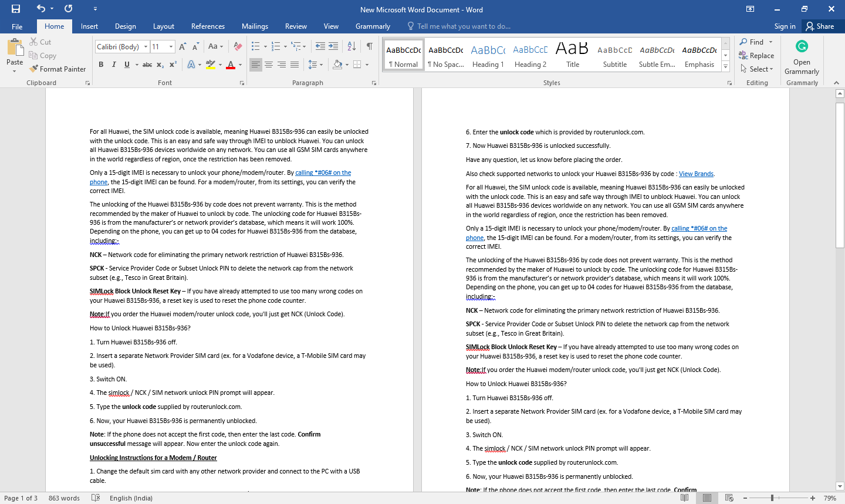Apply the red font color
845x504 pixels.
point(231,65)
